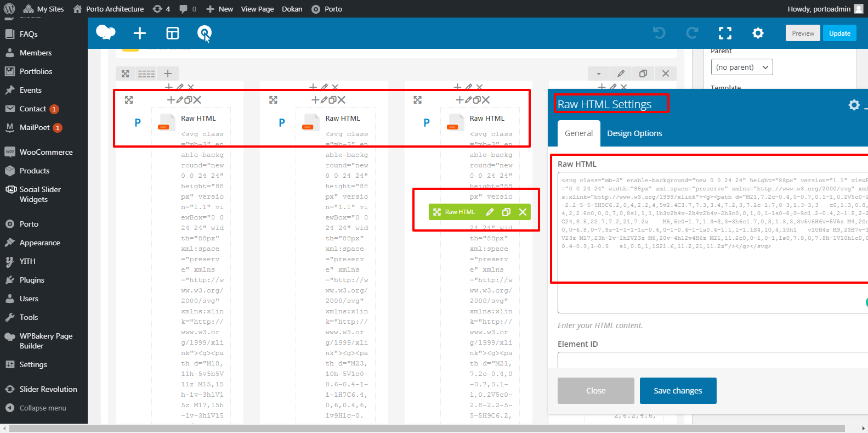Open Dokan admin bar menu
The image size is (868, 433).
(x=292, y=9)
